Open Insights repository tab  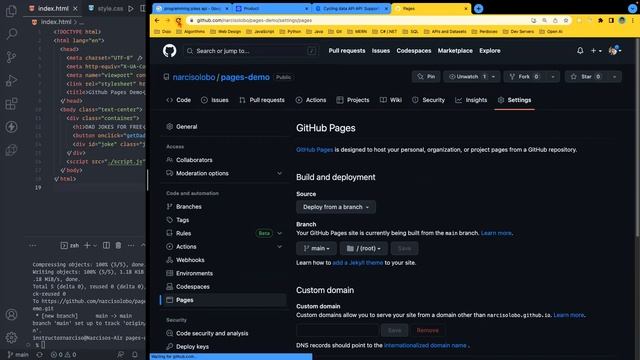(x=471, y=100)
